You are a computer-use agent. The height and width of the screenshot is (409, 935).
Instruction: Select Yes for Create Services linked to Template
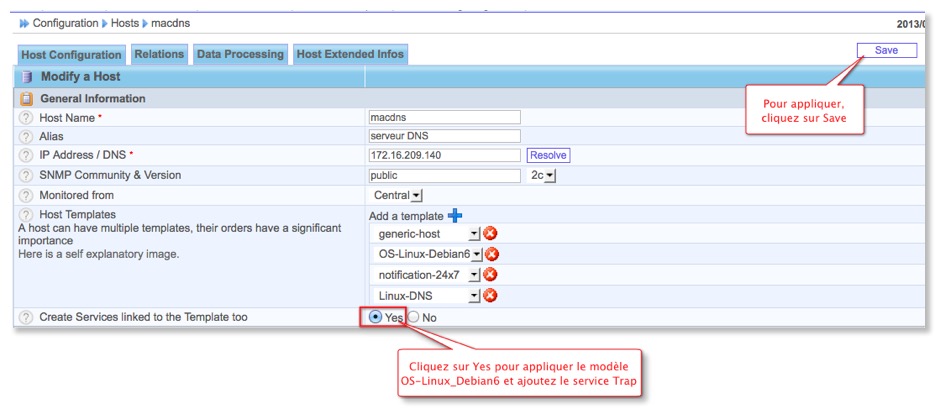[375, 317]
